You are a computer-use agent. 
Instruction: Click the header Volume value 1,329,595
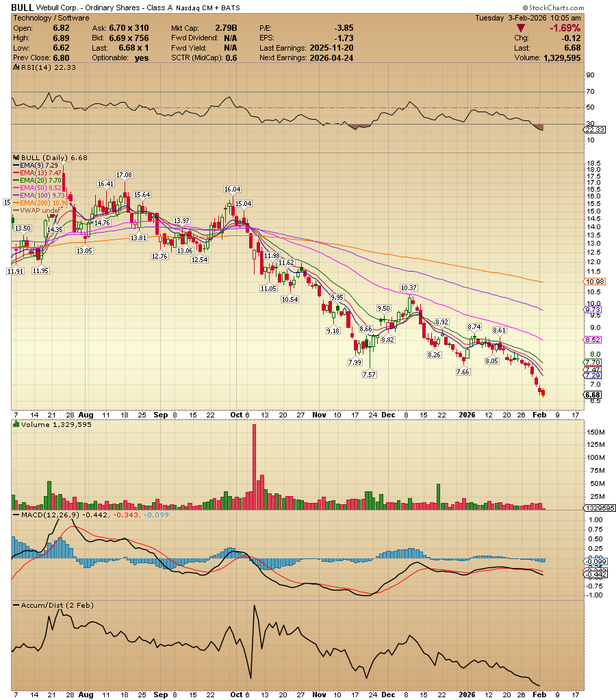[562, 57]
